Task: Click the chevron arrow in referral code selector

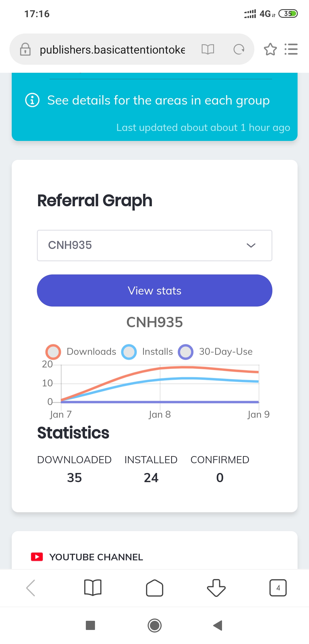Action: (x=251, y=246)
